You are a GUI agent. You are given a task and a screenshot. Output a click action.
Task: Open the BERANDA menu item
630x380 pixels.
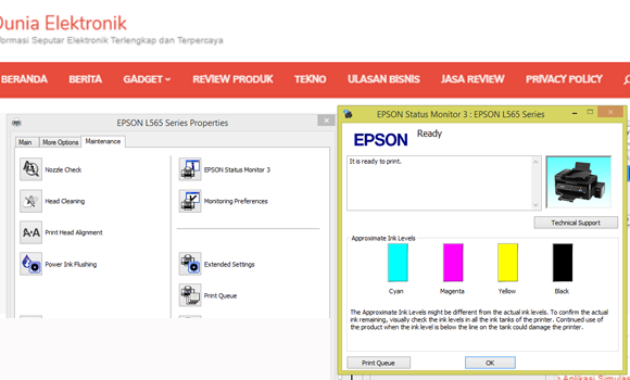click(24, 79)
